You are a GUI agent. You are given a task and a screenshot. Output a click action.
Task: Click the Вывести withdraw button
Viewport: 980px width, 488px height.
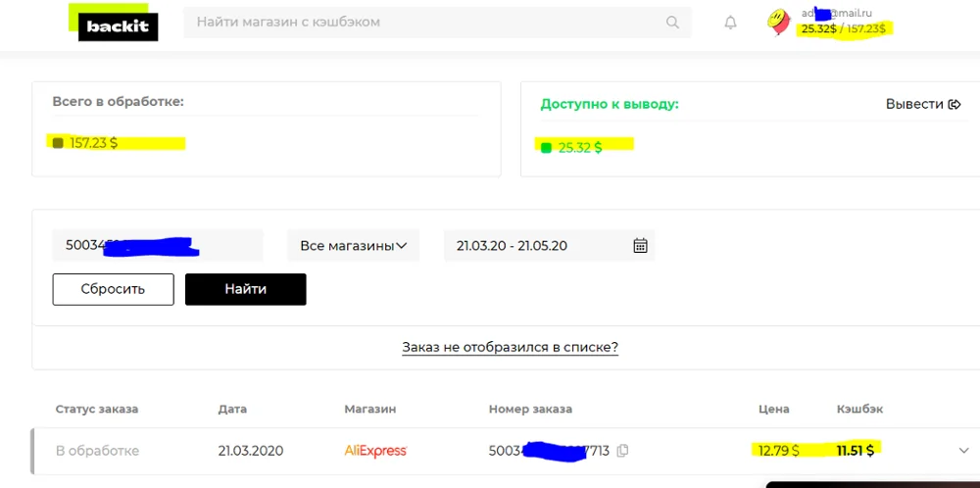pyautogui.click(x=923, y=104)
